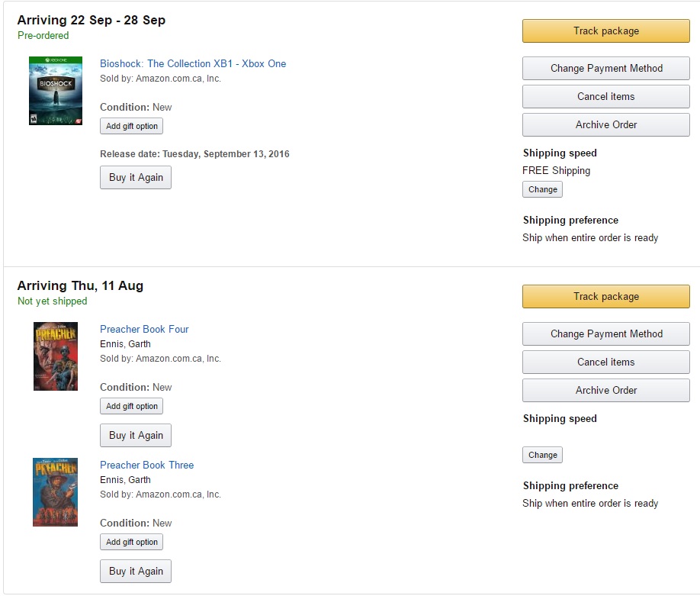
Task: Open Preacher Book Three cover image
Action: pos(55,492)
